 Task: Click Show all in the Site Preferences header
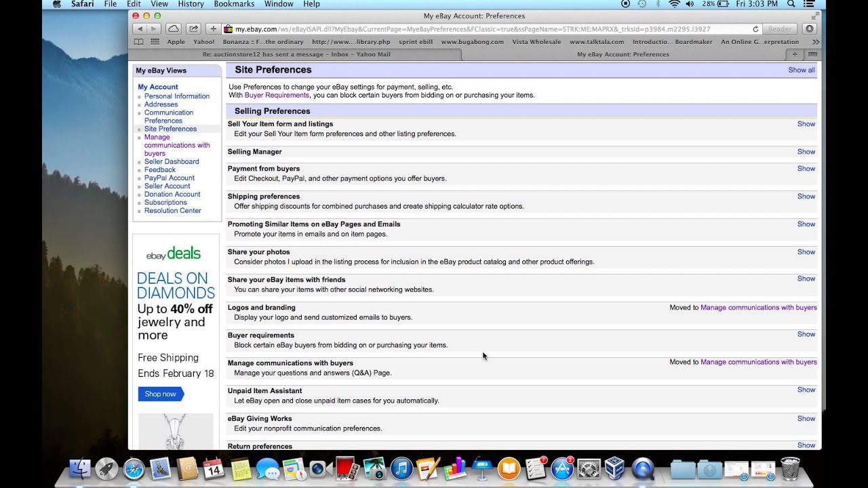point(802,70)
